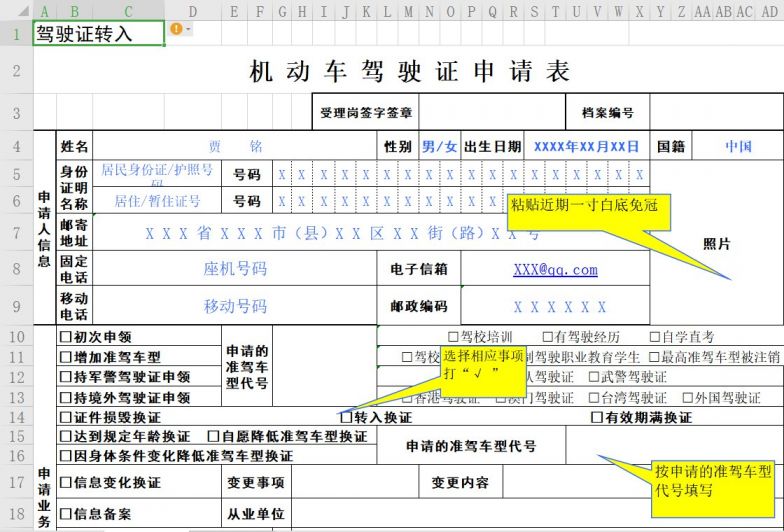Viewport: 784px width, 532px height.
Task: Select column header T
Action: click(x=556, y=11)
